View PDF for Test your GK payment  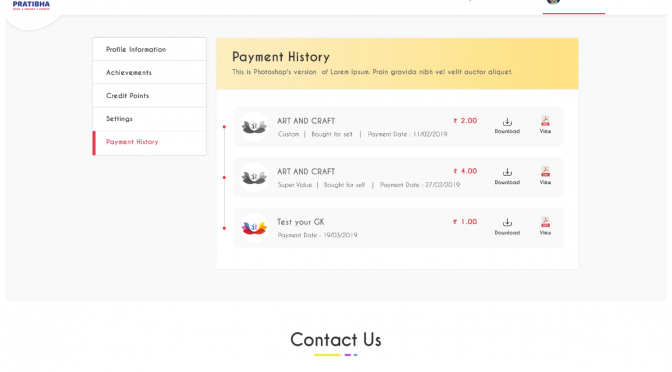pos(545,226)
